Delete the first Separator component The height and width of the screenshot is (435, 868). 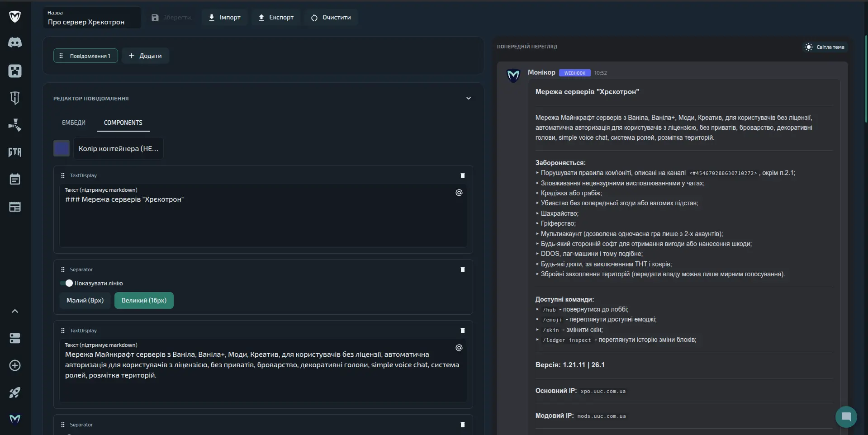462,270
